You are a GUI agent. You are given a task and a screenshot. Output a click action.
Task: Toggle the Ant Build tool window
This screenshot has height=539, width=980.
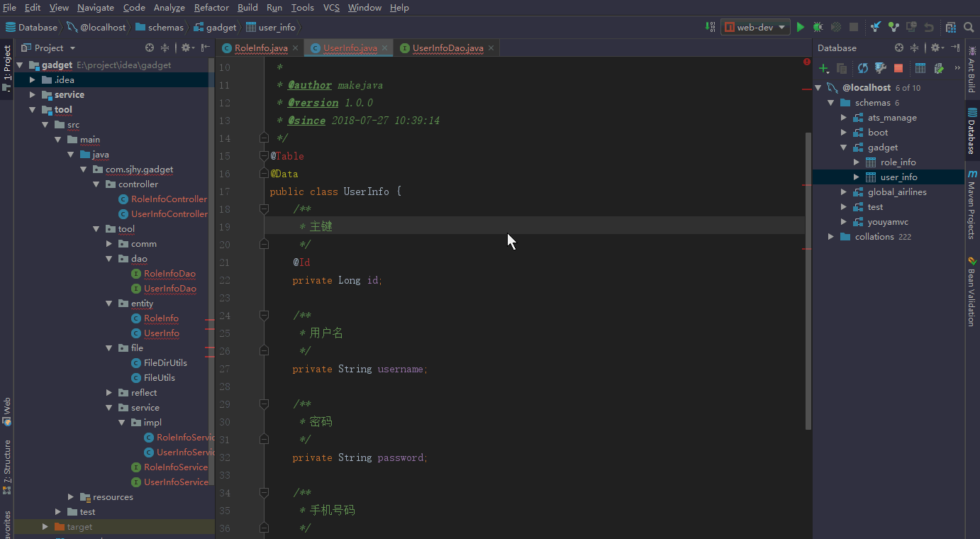point(973,67)
